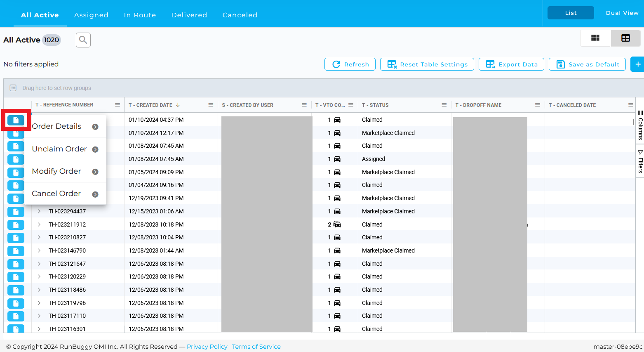The width and height of the screenshot is (644, 352).
Task: Expand row TH-023210827
Action: [x=39, y=237]
